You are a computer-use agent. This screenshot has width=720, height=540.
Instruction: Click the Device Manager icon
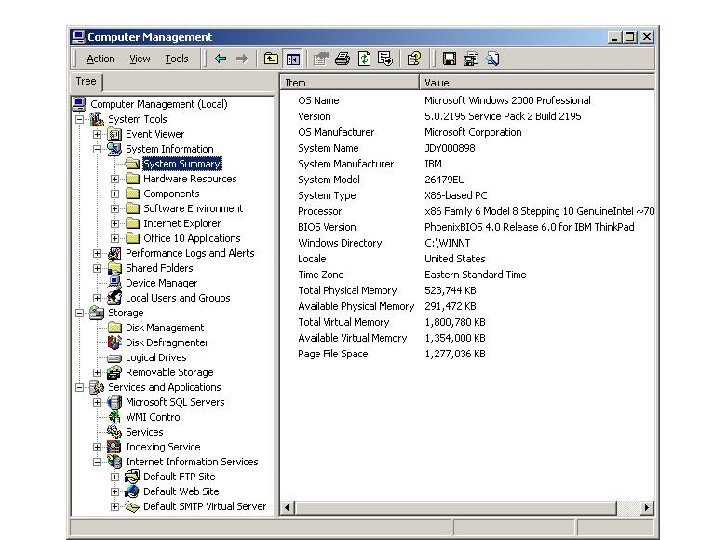114,283
